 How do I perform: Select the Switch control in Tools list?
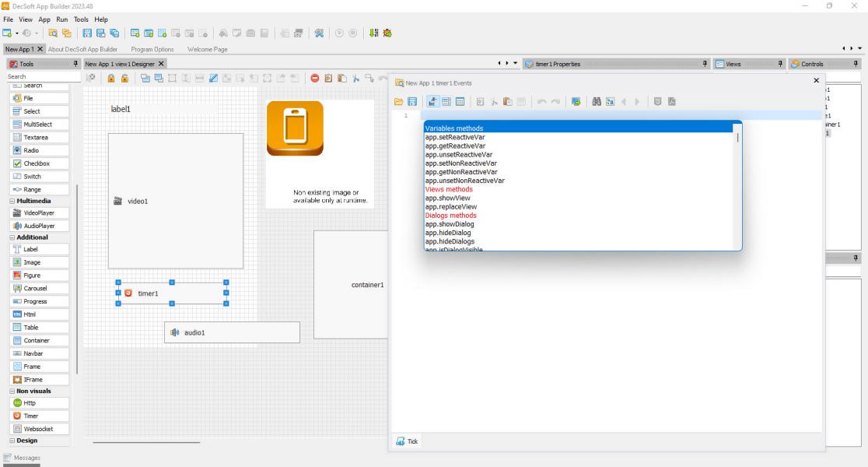pyautogui.click(x=39, y=177)
